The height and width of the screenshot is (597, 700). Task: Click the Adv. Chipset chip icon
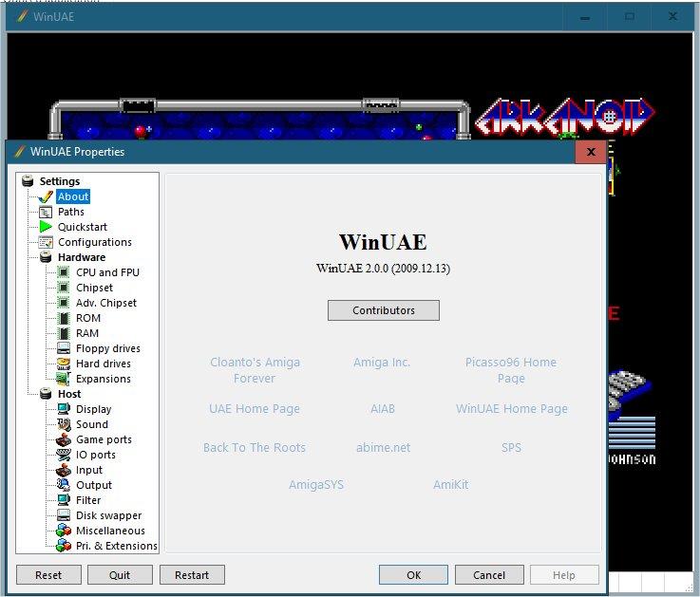point(64,303)
